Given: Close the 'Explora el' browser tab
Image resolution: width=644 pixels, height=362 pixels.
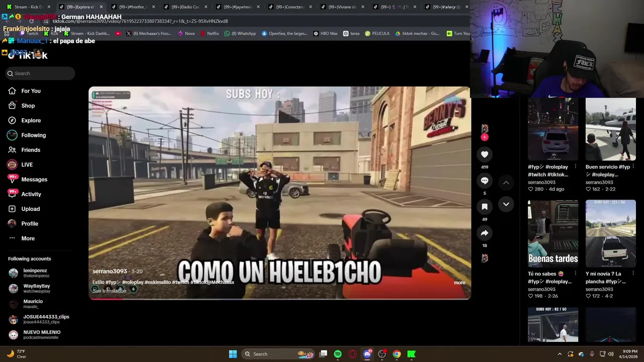Looking at the screenshot, I should 101,7.
